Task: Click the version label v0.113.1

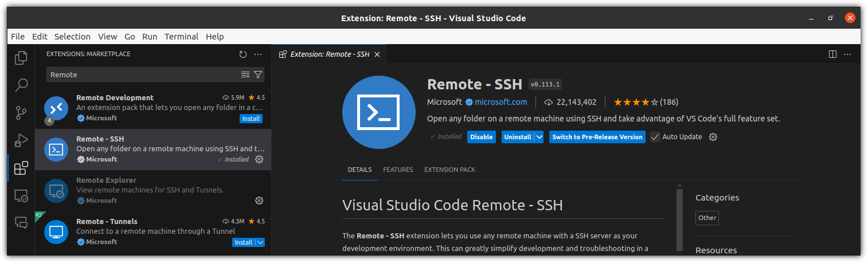Action: [545, 84]
